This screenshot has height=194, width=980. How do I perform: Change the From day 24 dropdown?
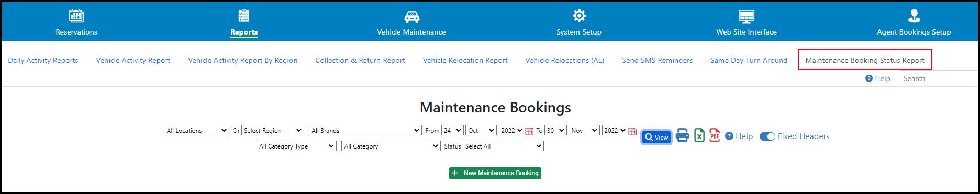click(452, 131)
